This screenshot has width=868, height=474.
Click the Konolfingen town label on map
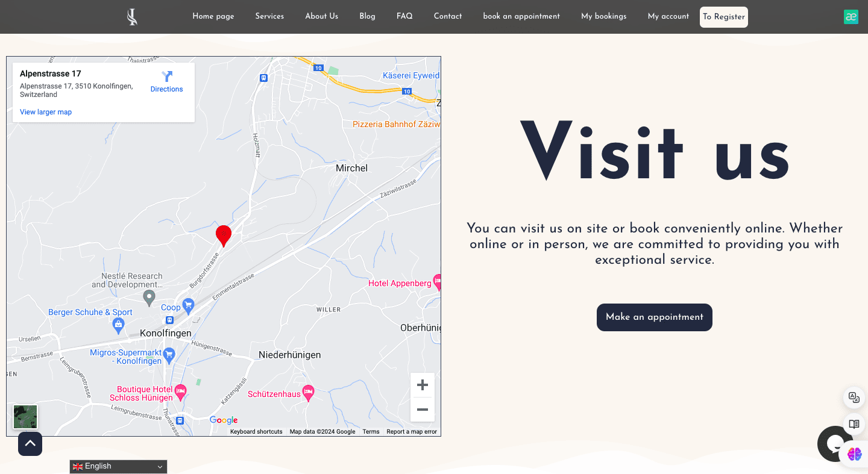tap(166, 333)
